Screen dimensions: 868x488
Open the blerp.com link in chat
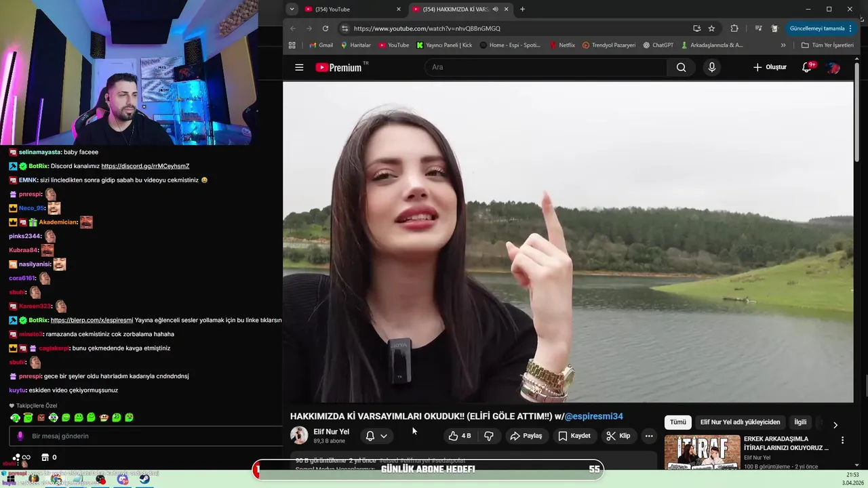(92, 320)
